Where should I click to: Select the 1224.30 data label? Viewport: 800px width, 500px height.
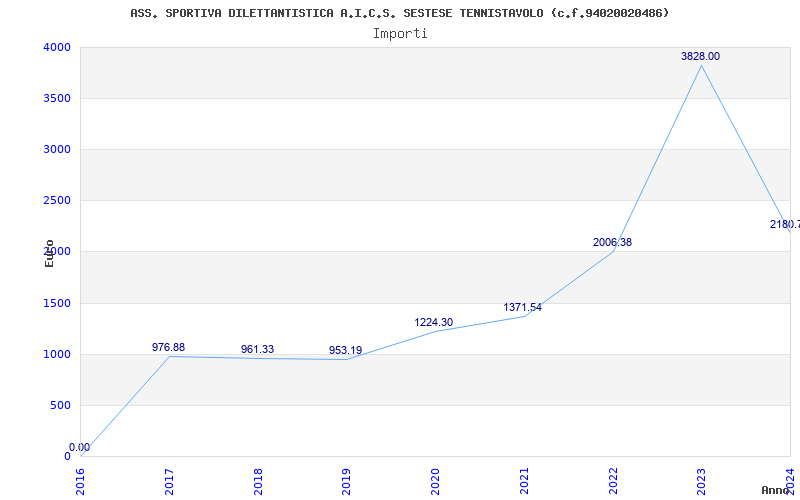tap(433, 322)
